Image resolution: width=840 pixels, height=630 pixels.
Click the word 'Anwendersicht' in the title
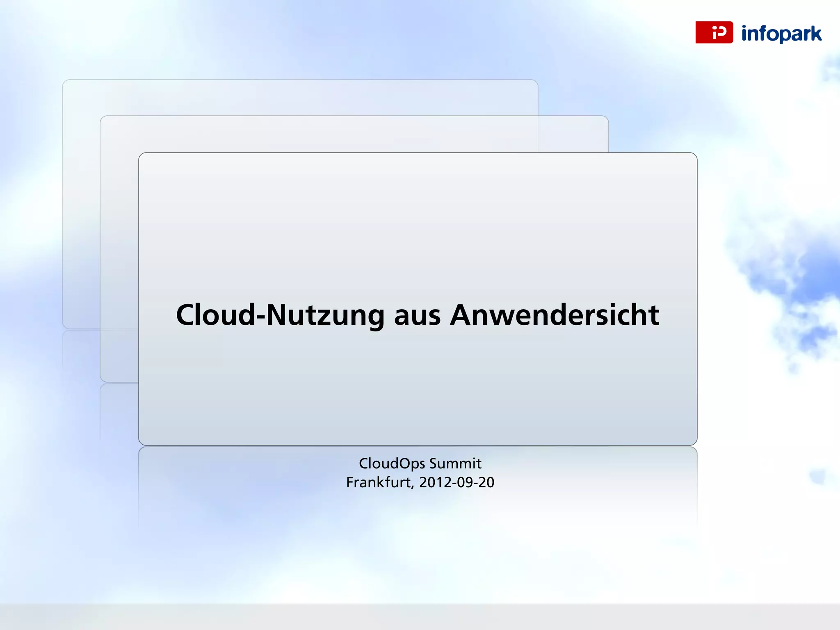click(x=554, y=315)
